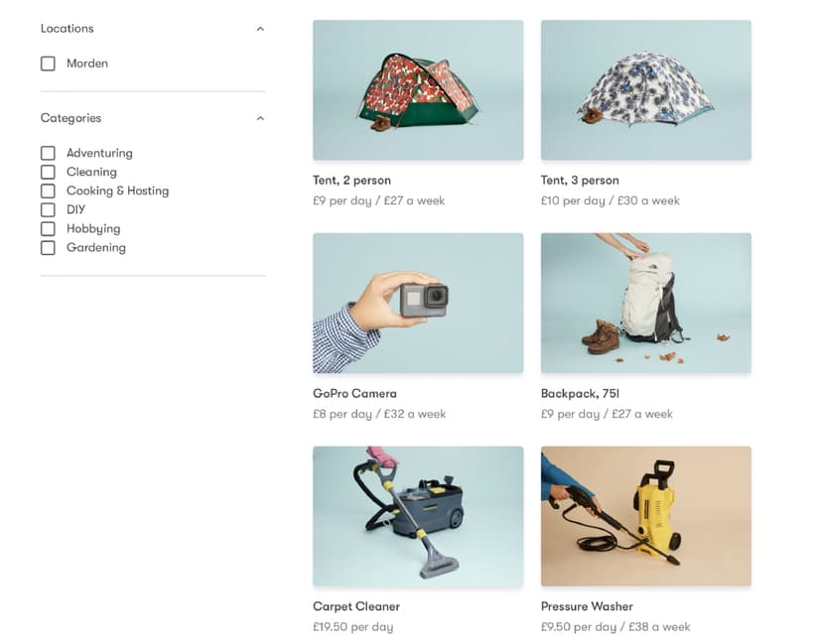Open the Pressure Washer product image
This screenshot has width=822, height=644.
coord(645,516)
